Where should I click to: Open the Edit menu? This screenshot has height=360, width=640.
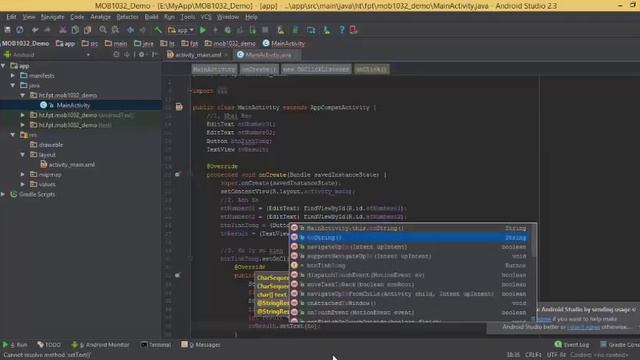click(x=11, y=17)
